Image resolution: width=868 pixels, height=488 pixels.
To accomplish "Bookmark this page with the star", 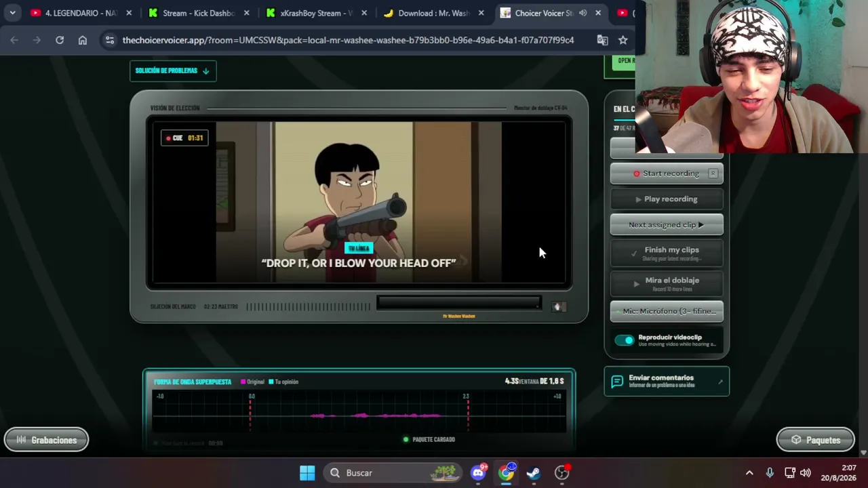I will (x=623, y=40).
